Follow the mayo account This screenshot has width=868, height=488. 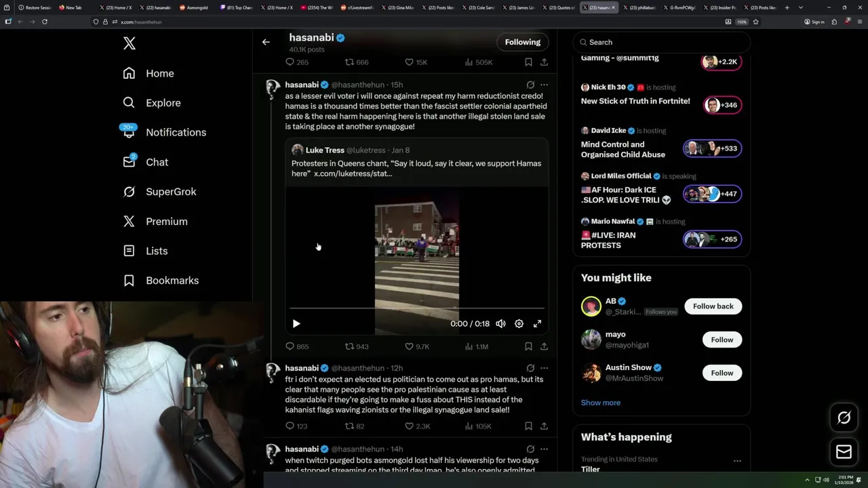[x=722, y=340]
